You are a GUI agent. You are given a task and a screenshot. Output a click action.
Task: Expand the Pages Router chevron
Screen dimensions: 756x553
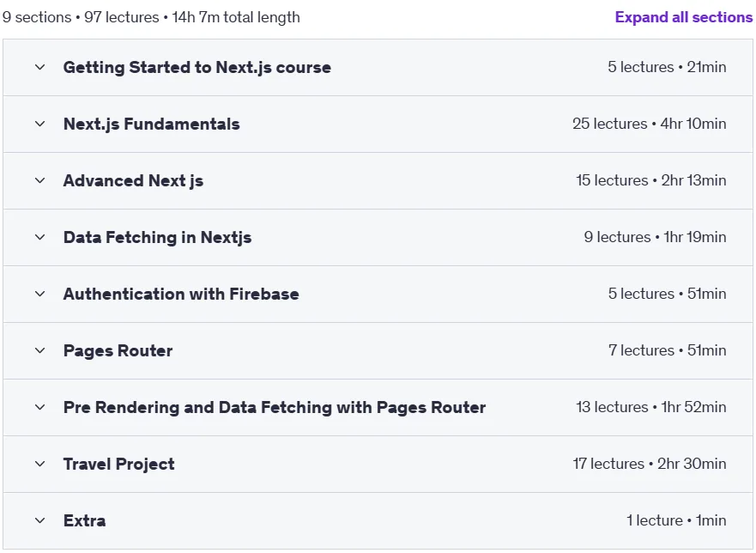click(40, 351)
